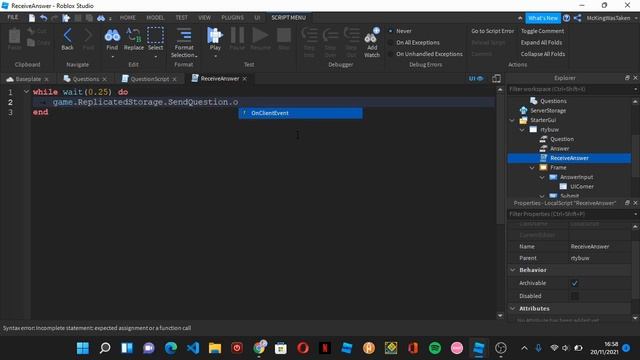Open the Windows Start menu
Screen dimensions: 640x360
click(83, 348)
